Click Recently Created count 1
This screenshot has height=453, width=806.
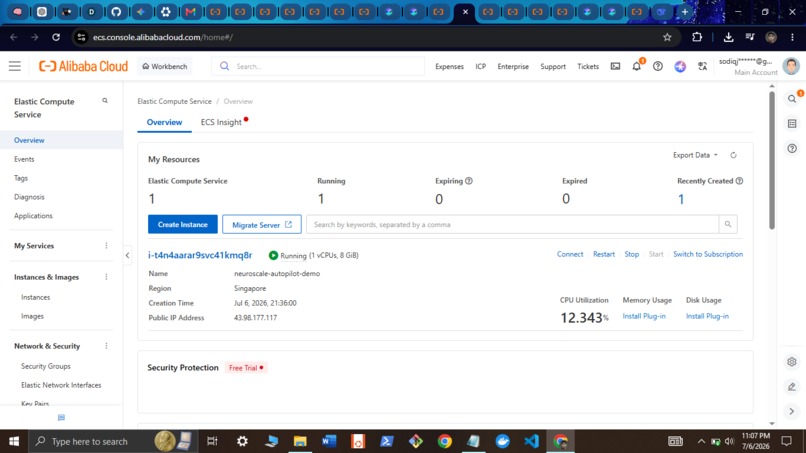[681, 199]
